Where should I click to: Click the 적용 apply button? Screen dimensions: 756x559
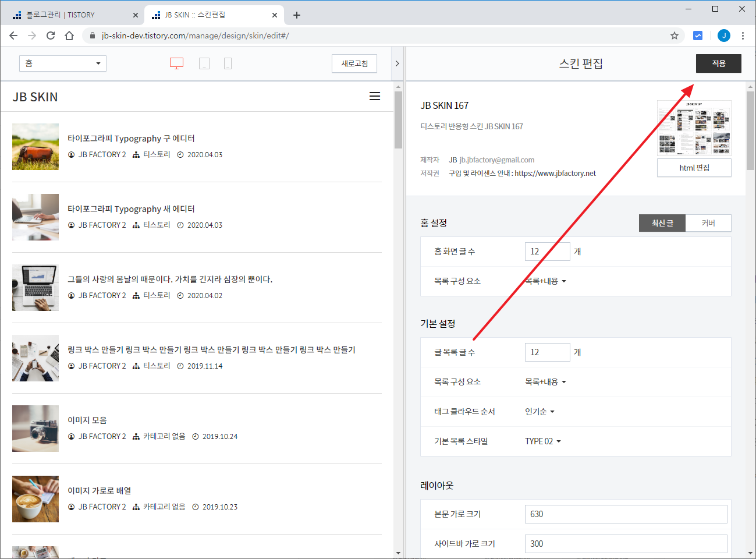point(719,63)
